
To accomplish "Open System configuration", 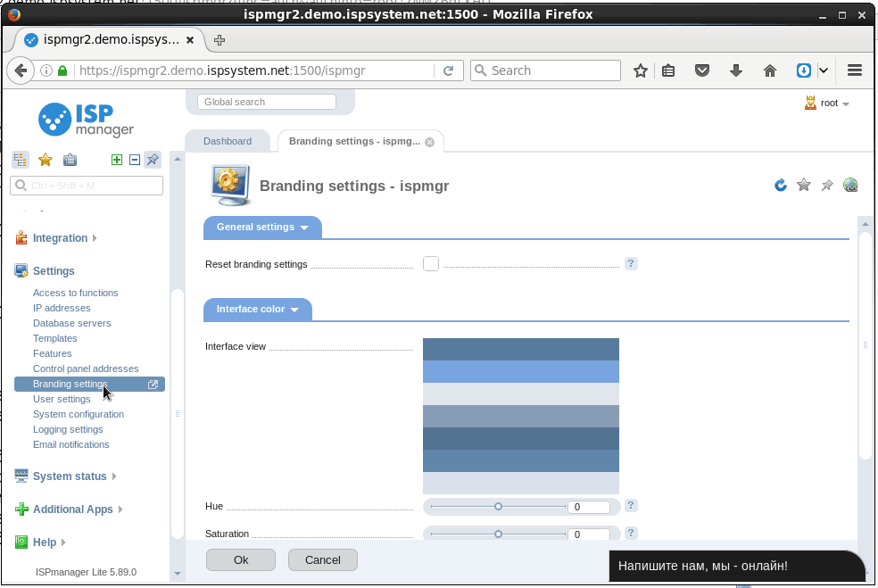I will (79, 414).
